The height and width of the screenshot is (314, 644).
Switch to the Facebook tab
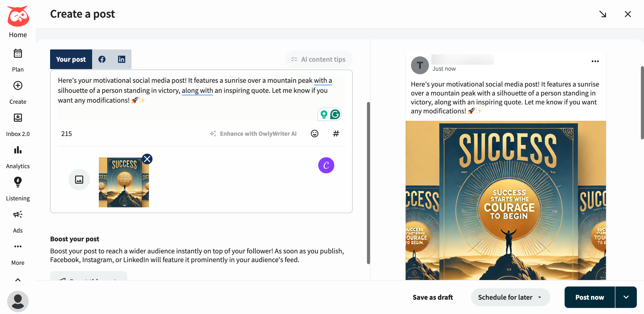pyautogui.click(x=102, y=59)
